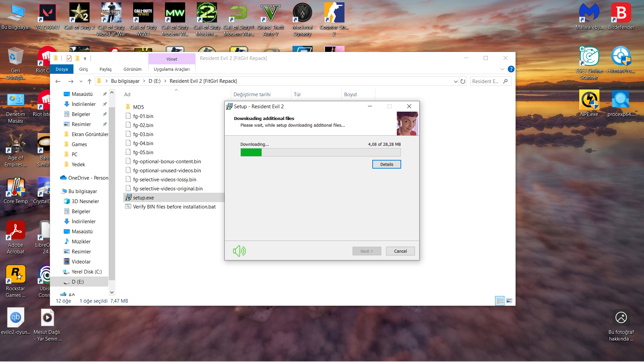Launch Adobe Acrobat desktop shortcut
The width and height of the screenshot is (644, 362).
click(x=15, y=237)
